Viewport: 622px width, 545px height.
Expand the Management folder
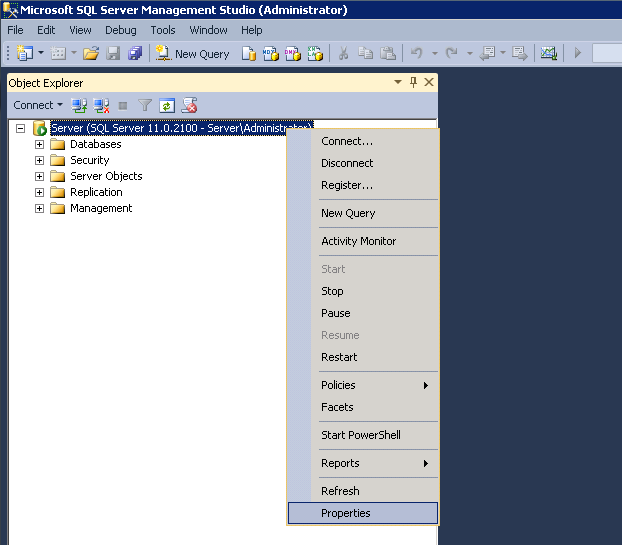[x=39, y=208]
